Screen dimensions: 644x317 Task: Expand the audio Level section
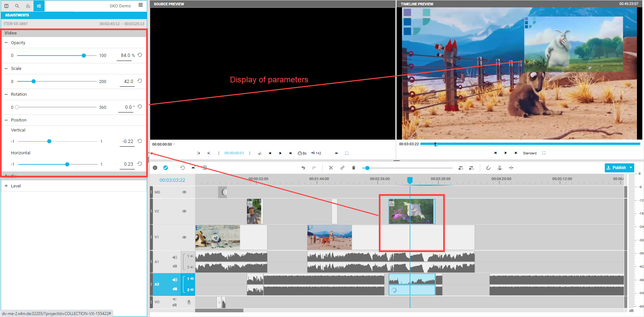pos(6,186)
